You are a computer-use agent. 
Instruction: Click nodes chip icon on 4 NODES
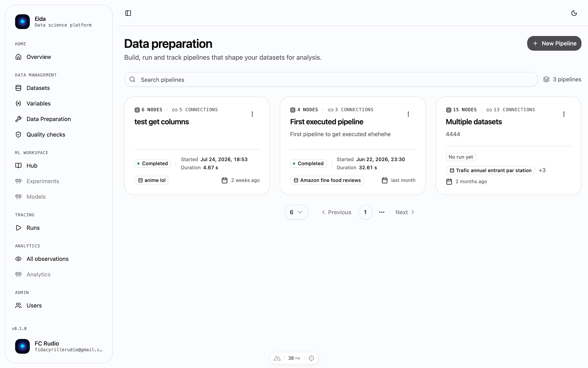pos(293,110)
